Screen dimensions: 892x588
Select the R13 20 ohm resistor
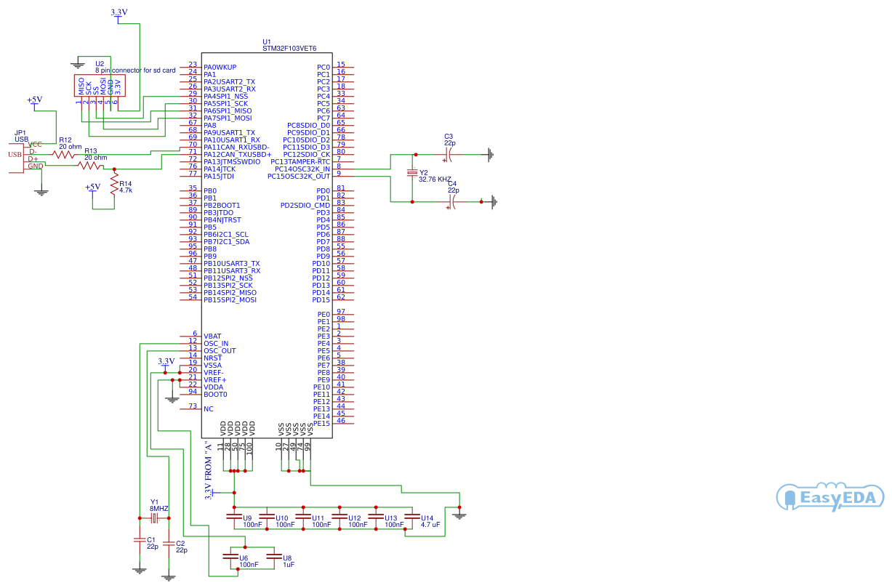click(x=91, y=166)
